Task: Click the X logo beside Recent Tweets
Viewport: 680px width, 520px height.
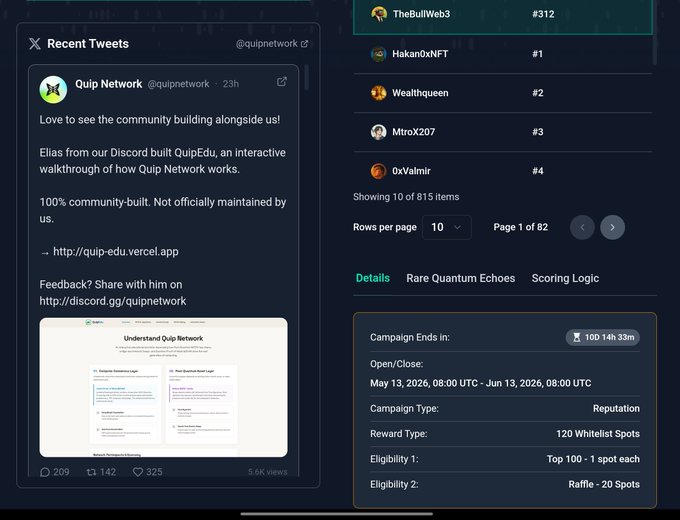Action: (x=35, y=44)
